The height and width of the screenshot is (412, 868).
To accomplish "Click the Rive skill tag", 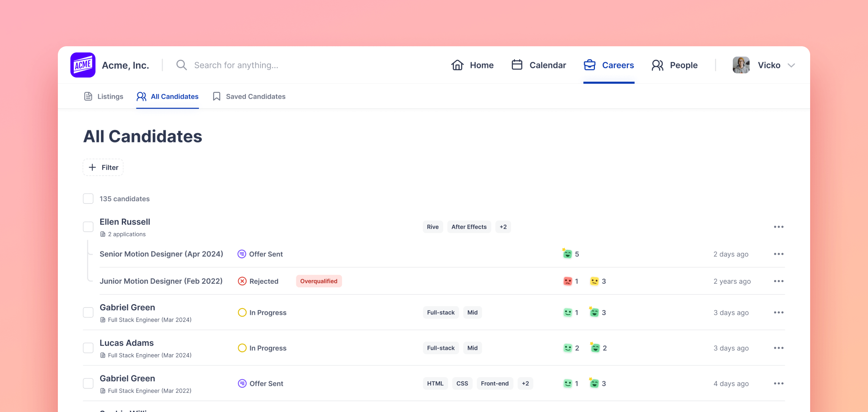I will tap(433, 227).
